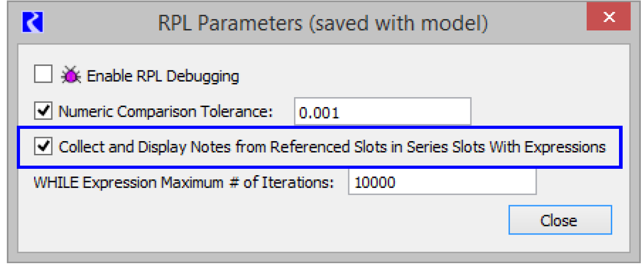Image resolution: width=644 pixels, height=270 pixels.
Task: Click "(saved with model)" in the title
Action: [398, 23]
